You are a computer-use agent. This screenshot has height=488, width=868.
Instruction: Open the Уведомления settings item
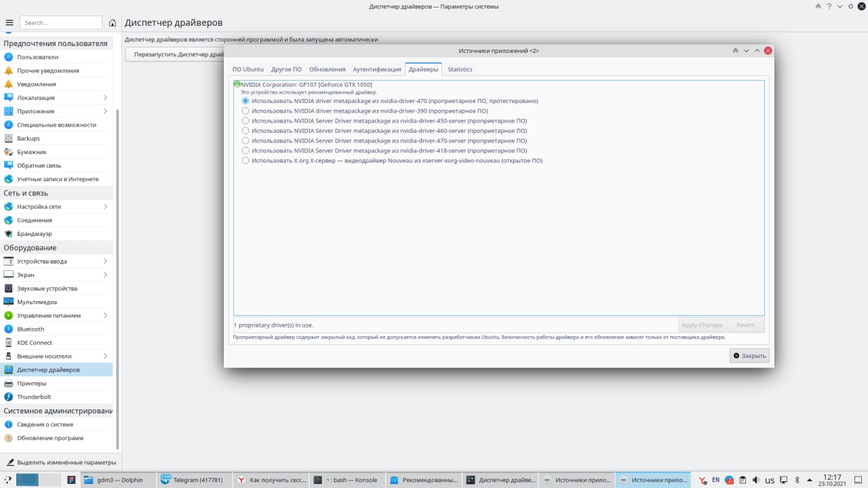click(57, 84)
